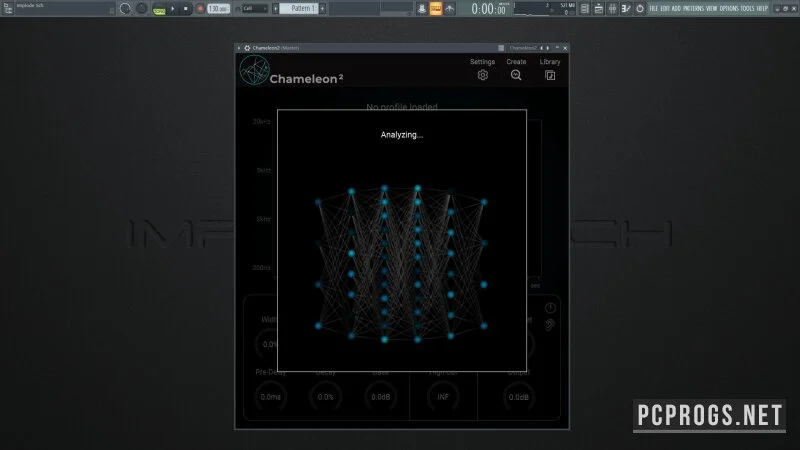Screen dimensions: 800x450
Task: Open the mixer view icon
Action: pyautogui.click(x=612, y=9)
